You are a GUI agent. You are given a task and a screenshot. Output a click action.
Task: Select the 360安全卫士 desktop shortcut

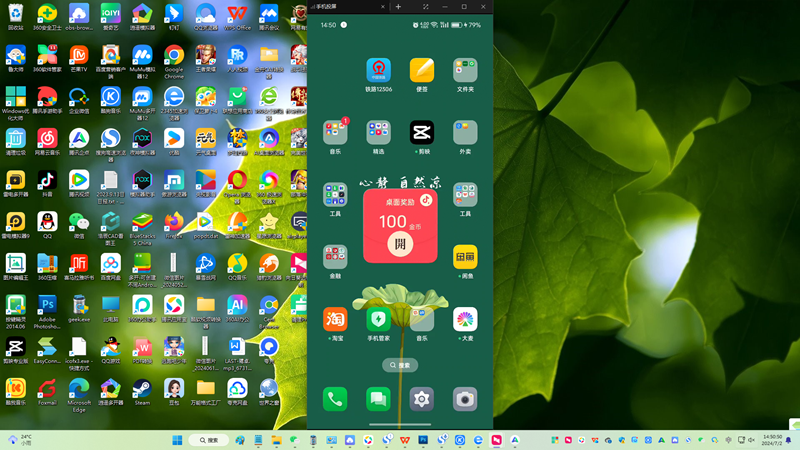coord(47,17)
